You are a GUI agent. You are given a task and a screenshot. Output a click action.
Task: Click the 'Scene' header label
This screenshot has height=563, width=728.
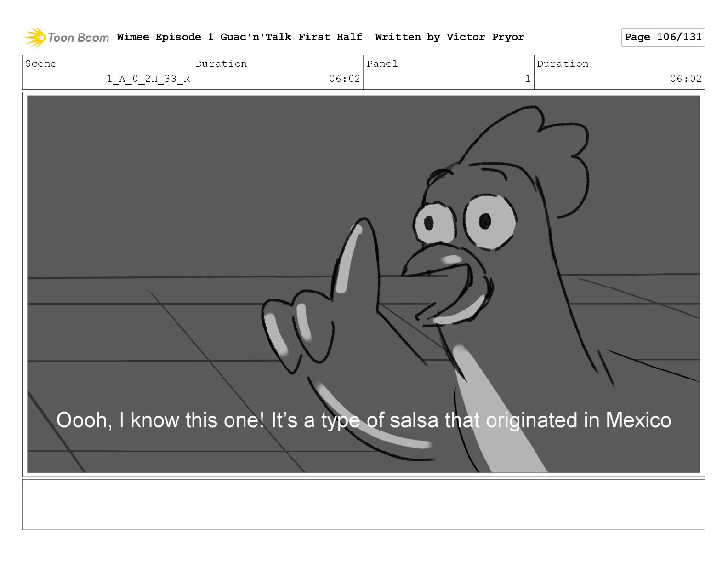click(41, 64)
